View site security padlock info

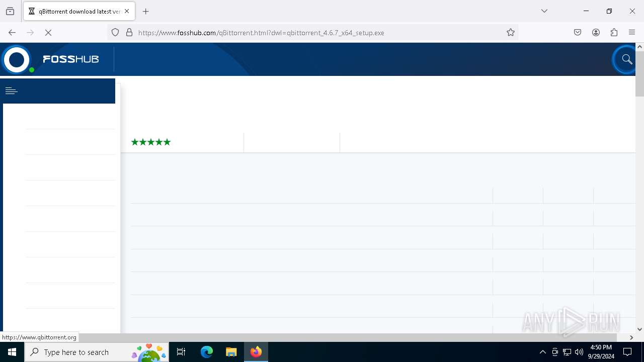point(129,32)
